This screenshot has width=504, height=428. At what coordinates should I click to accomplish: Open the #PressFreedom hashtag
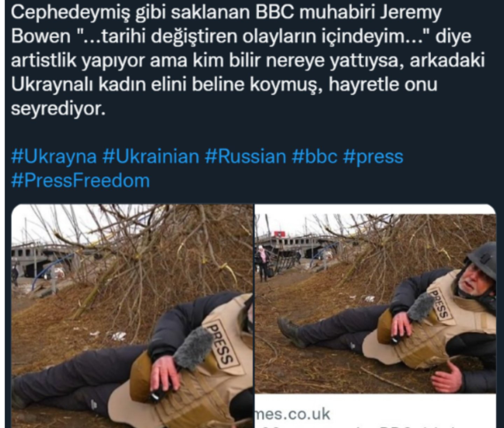click(80, 181)
